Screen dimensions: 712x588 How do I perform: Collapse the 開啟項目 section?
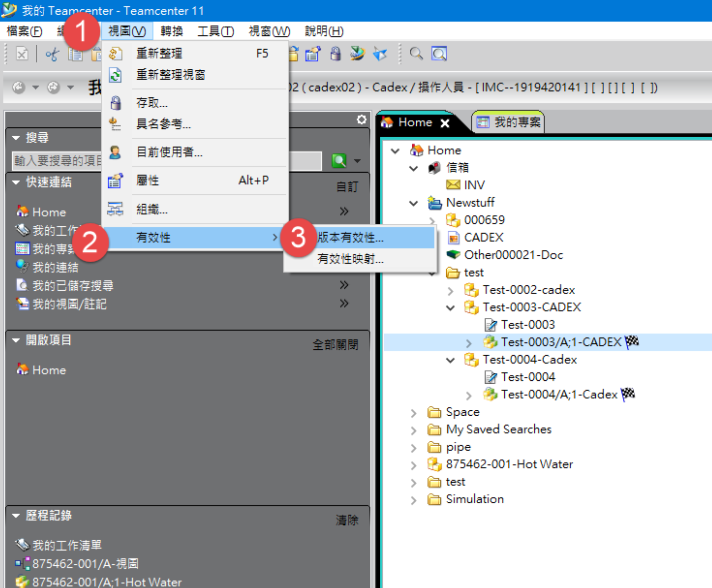coord(16,340)
